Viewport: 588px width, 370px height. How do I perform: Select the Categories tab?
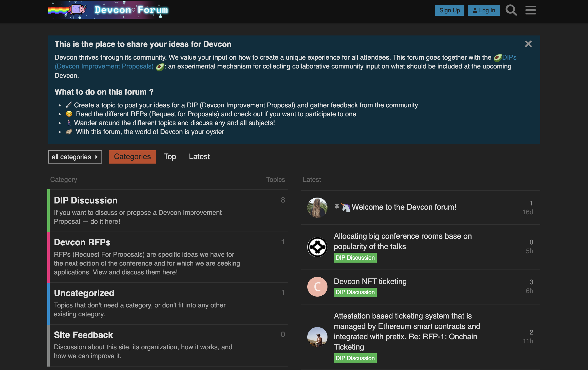(132, 157)
